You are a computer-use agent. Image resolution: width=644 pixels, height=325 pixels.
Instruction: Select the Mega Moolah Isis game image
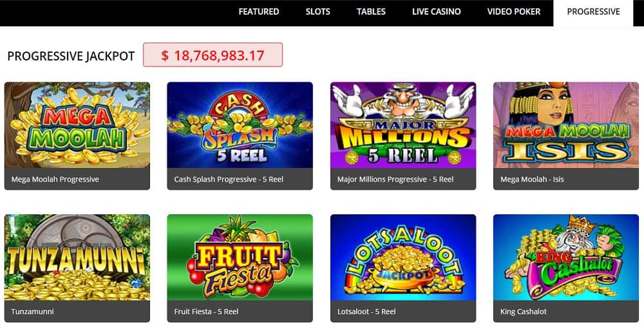click(566, 125)
